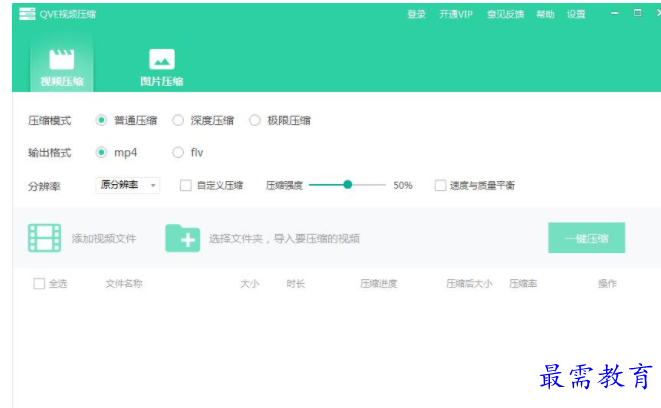Click the video compression clapperboard icon

[x=61, y=59]
